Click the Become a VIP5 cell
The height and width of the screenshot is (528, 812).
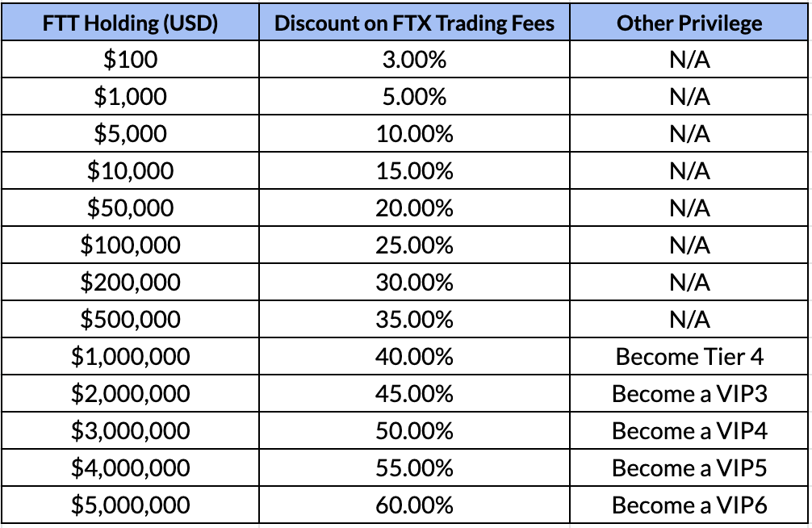point(689,468)
